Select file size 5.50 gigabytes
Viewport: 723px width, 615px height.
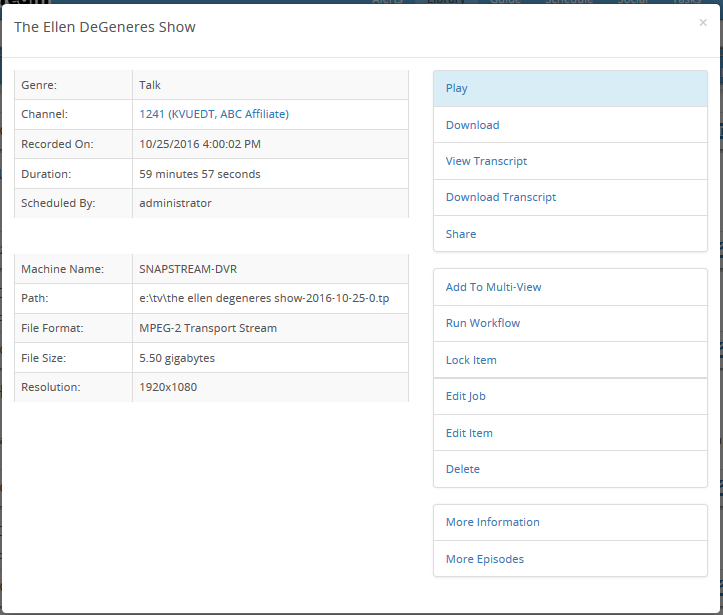(x=177, y=358)
